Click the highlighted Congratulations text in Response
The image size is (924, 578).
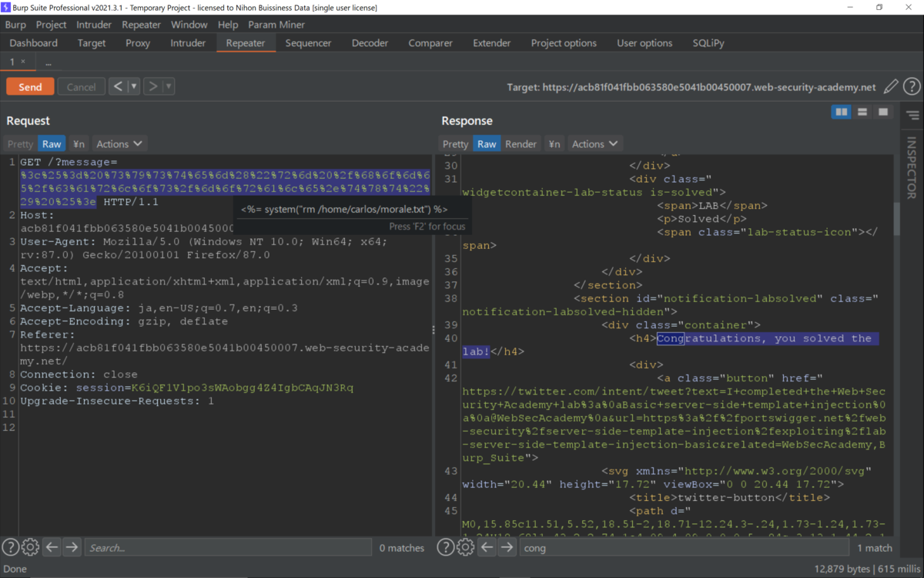670,344
